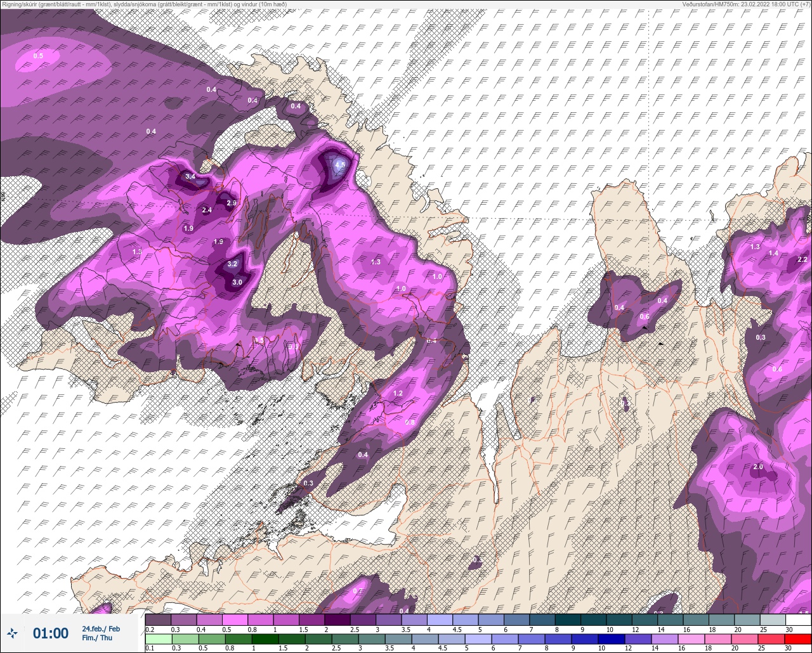
Task: Select the 1.4 value label on the map
Action: click(773, 253)
